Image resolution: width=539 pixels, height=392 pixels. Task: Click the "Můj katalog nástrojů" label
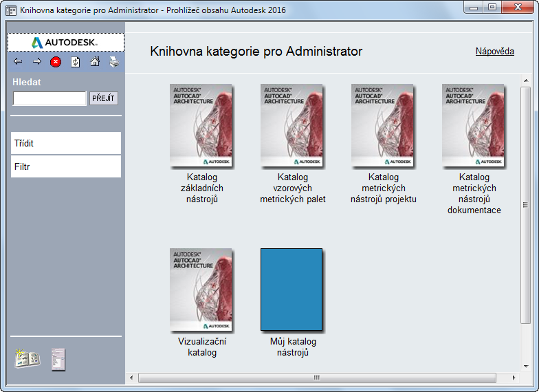tap(293, 347)
